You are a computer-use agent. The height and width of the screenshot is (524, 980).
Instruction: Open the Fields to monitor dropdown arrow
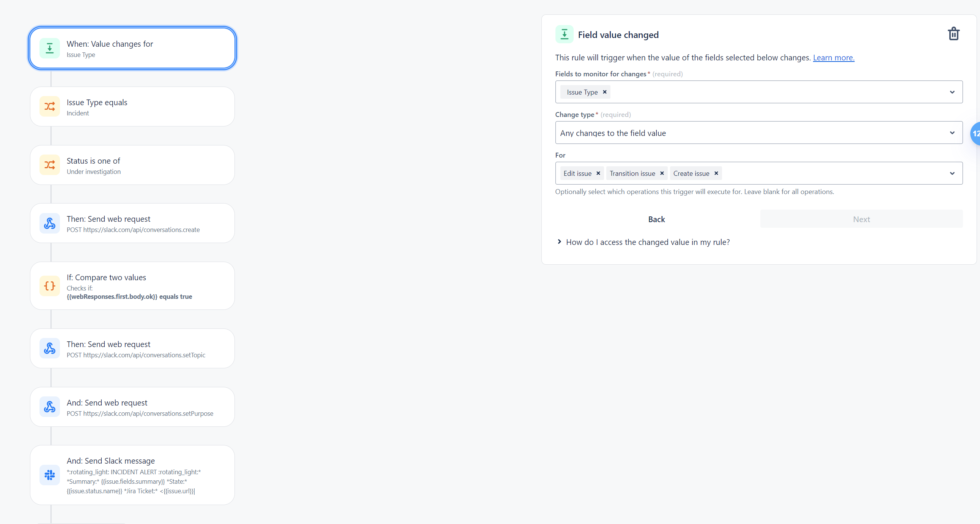tap(952, 92)
